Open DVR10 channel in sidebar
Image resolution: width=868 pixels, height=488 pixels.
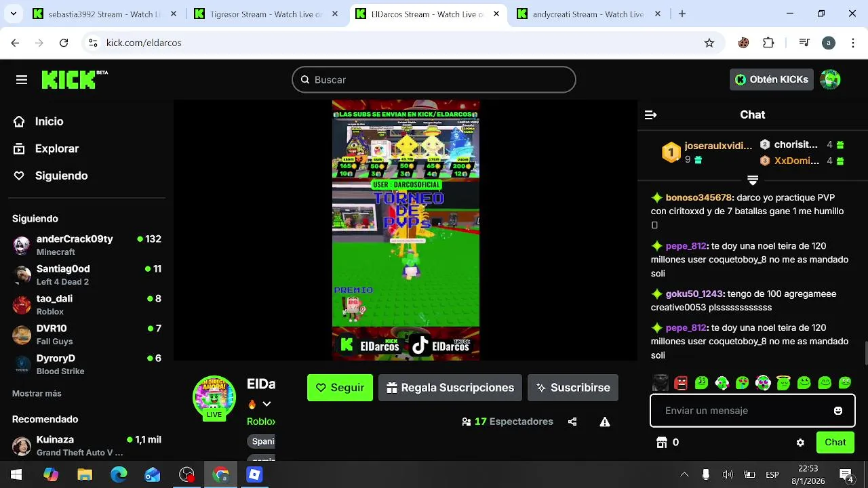[x=87, y=334]
